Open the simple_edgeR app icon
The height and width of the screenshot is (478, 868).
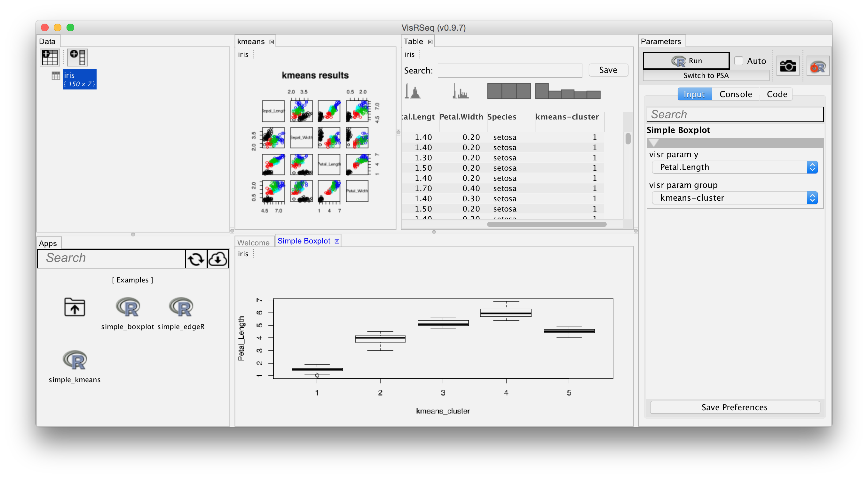181,307
